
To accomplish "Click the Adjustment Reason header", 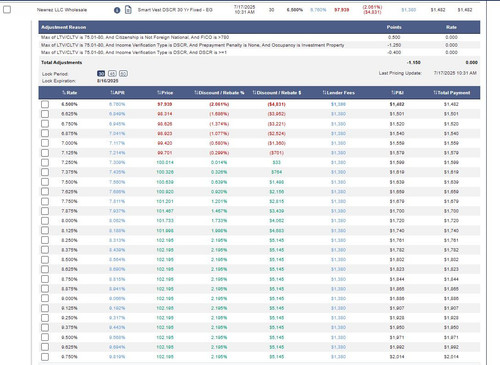I will pyautogui.click(x=64, y=27).
